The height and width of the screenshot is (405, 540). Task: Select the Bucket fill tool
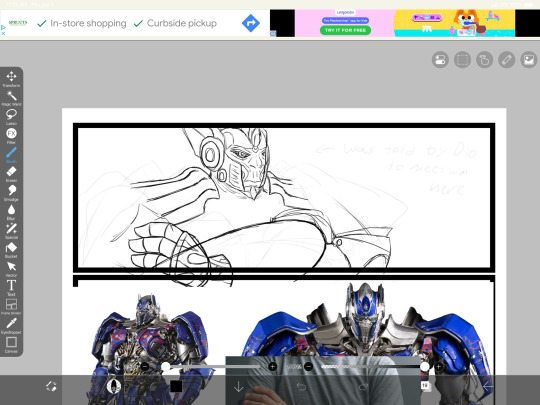pyautogui.click(x=11, y=250)
